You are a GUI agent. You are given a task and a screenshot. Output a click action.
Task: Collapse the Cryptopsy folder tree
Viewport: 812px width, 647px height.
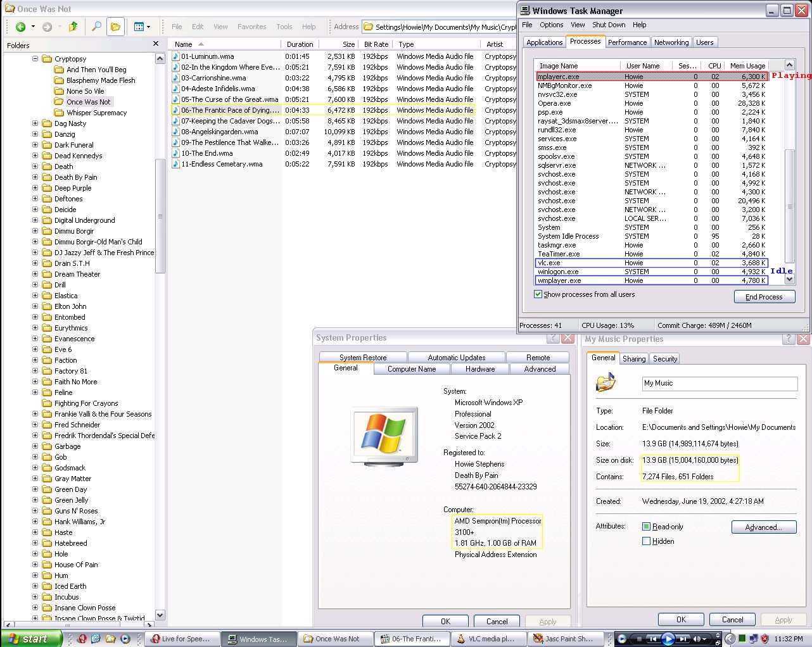(35, 59)
